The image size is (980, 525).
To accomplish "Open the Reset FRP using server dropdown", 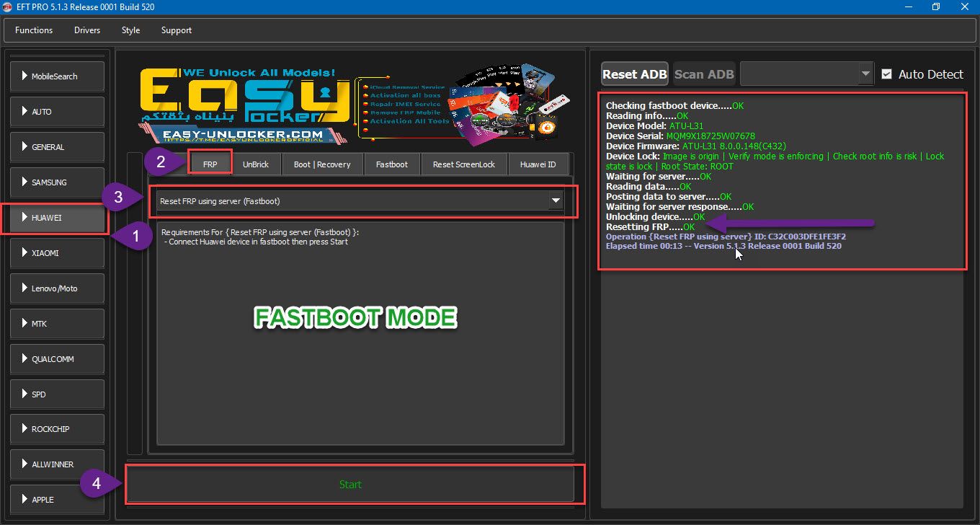I will (x=360, y=201).
